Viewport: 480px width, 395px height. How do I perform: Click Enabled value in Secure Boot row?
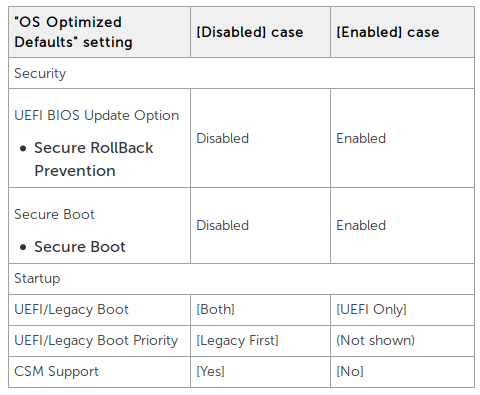tap(361, 225)
